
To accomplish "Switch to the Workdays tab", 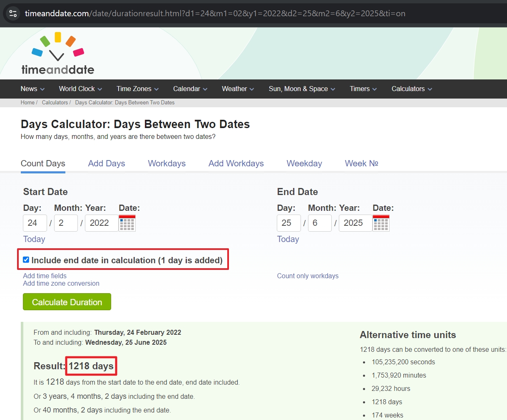I will click(x=167, y=163).
